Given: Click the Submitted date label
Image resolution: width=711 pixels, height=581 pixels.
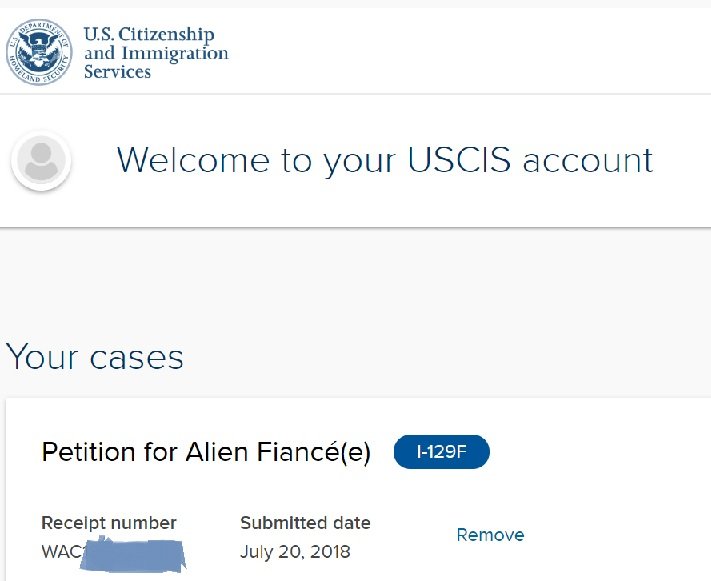Looking at the screenshot, I should click(x=305, y=523).
